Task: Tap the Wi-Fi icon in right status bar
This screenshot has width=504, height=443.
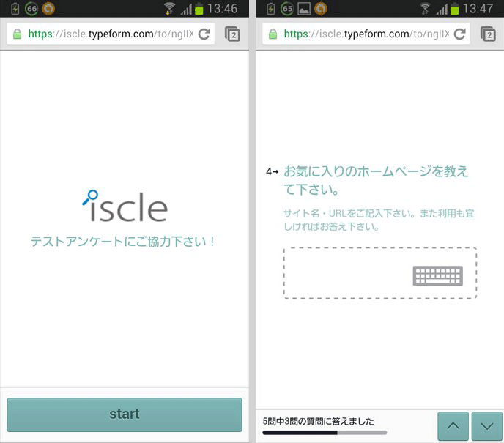Action: 425,9
